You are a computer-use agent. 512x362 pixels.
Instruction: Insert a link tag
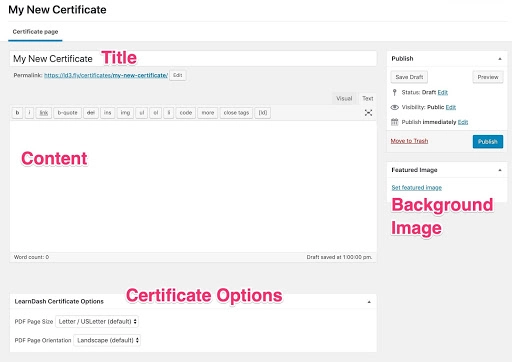(44, 113)
